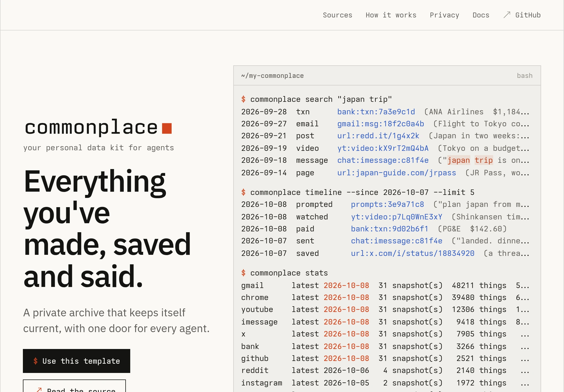Click the highlighted word 'trip' in results
The width and height of the screenshot is (564, 392).
pyautogui.click(x=484, y=160)
